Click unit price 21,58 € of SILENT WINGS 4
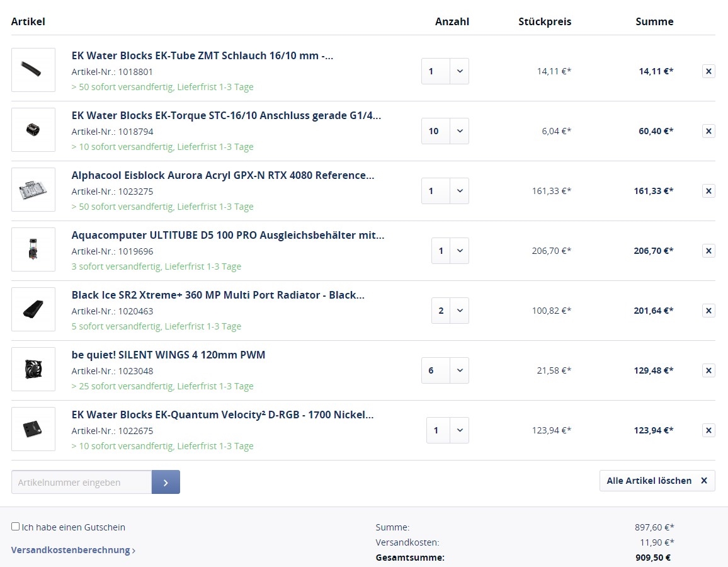Screen dimensions: 728x567 click(x=554, y=370)
